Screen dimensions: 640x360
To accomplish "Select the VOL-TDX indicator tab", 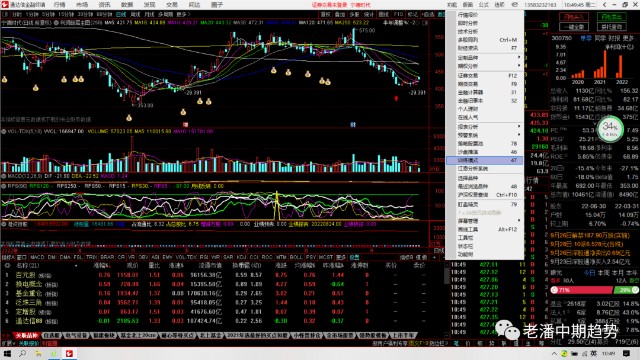I will (186, 257).
